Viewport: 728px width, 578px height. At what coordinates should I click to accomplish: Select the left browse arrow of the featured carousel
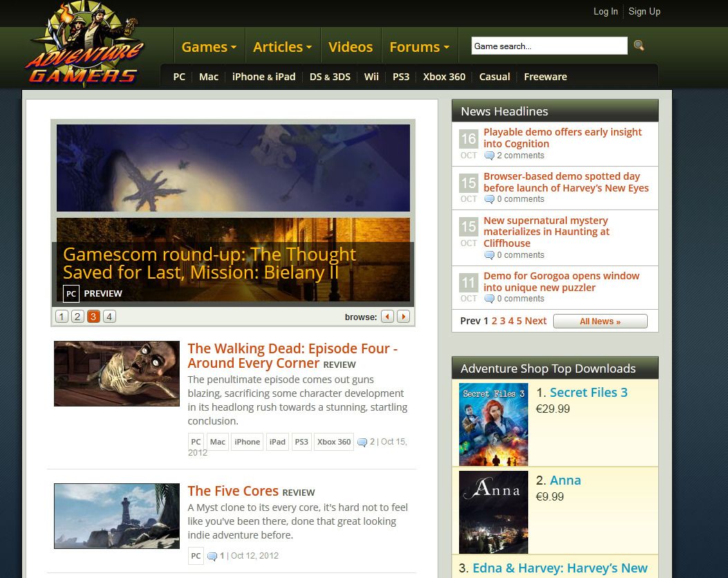(x=387, y=316)
